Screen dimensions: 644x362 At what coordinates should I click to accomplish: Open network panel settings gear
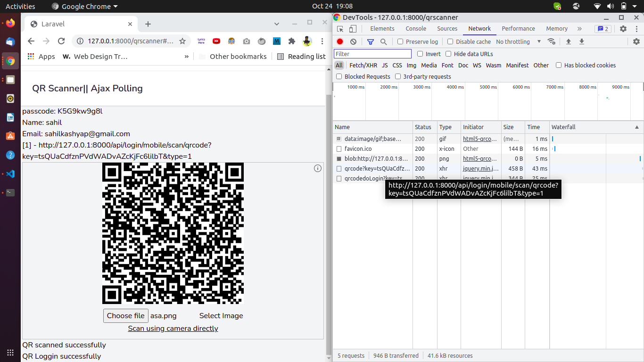point(636,41)
